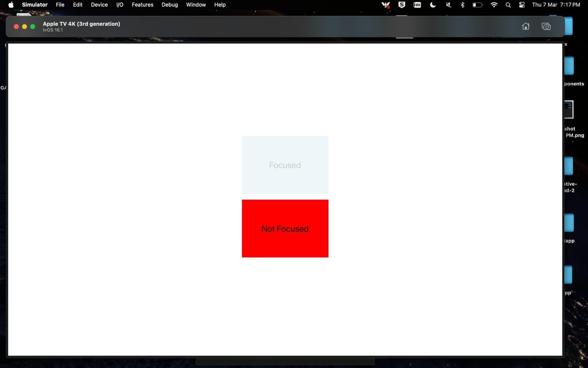This screenshot has height=368, width=588.
Task: Click the date and time display
Action: tap(556, 5)
